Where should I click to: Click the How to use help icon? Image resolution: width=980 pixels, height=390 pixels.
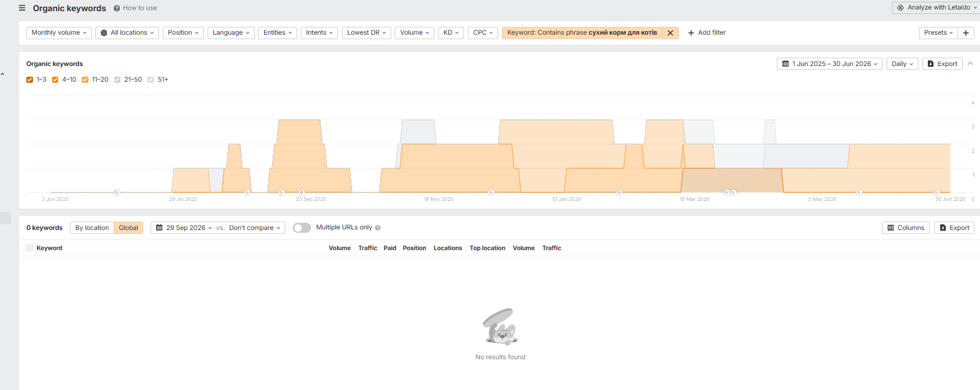pyautogui.click(x=116, y=8)
